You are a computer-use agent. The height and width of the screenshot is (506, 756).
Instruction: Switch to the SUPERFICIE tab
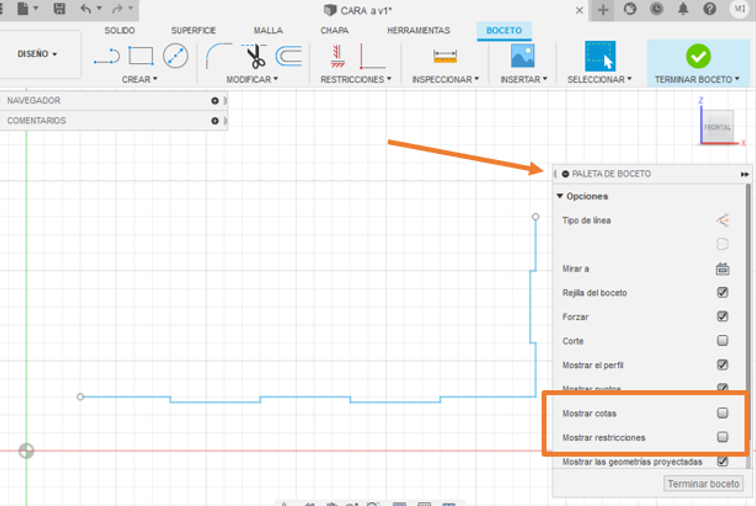click(x=193, y=30)
